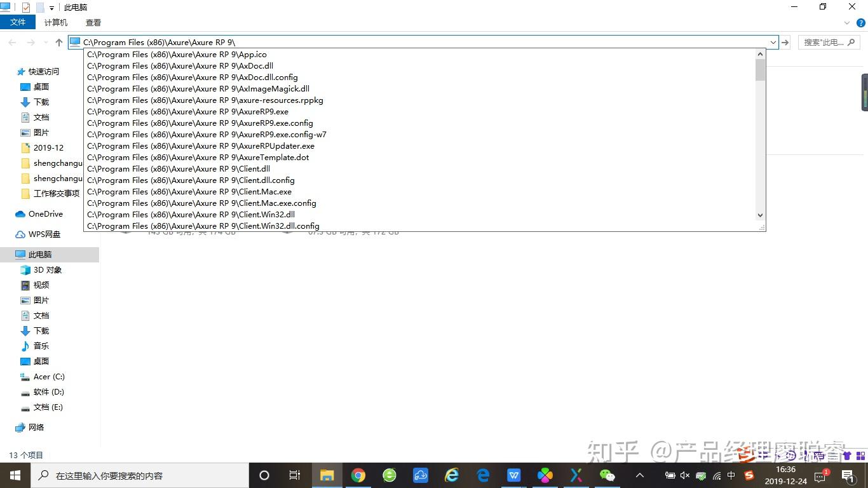Open the recent locations dropdown arrow
The height and width of the screenshot is (488, 868).
click(45, 43)
